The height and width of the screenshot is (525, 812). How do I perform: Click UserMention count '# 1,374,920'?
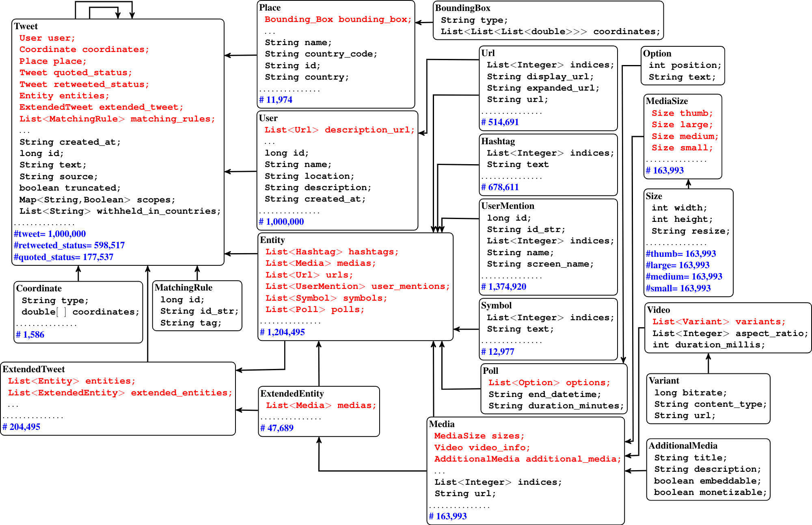[x=503, y=287]
